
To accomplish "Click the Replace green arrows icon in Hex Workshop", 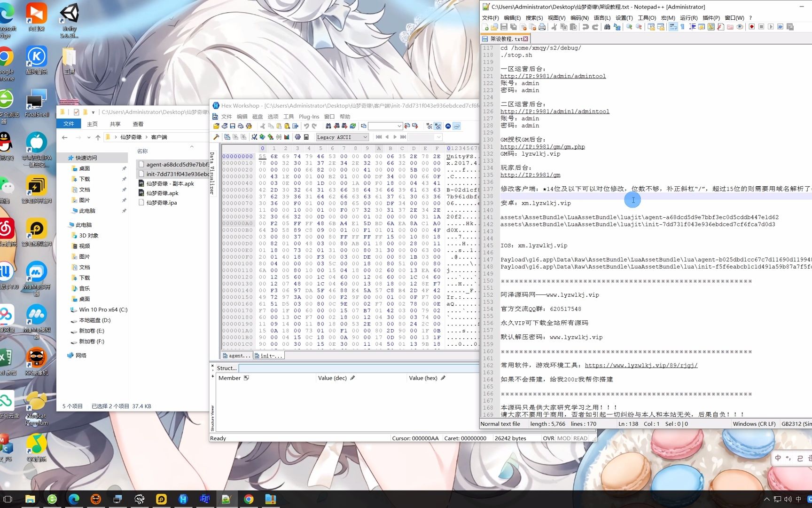I will pyautogui.click(x=352, y=126).
